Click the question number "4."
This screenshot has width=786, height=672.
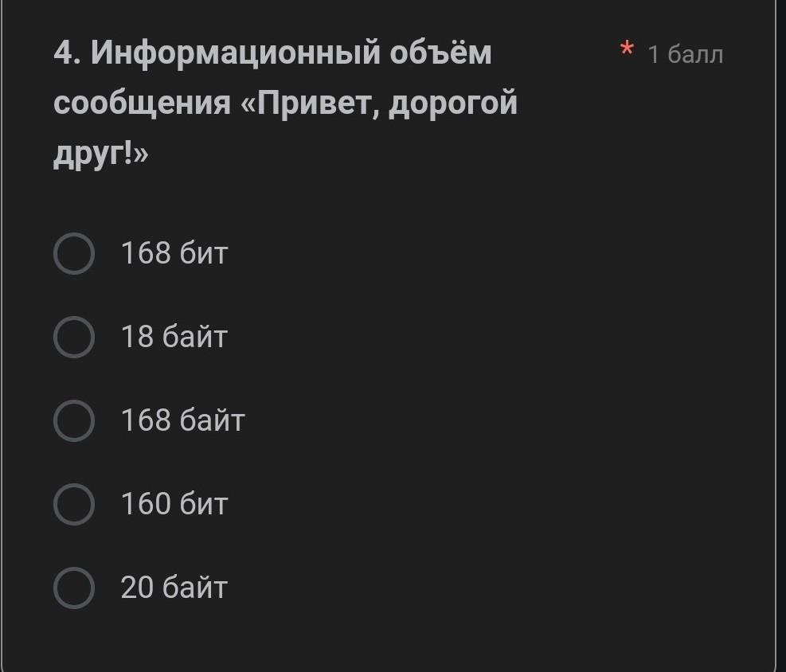click(x=67, y=53)
